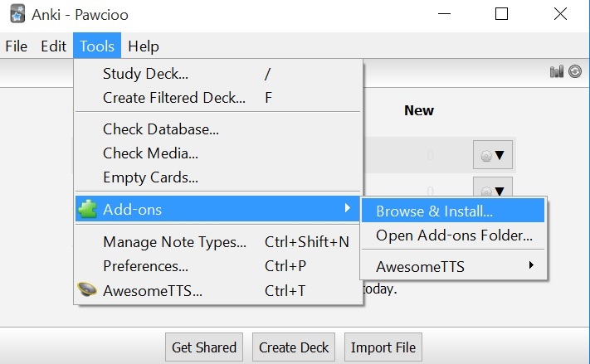590x364 pixels.
Task: Run Check Database from Tools menu
Action: point(161,129)
